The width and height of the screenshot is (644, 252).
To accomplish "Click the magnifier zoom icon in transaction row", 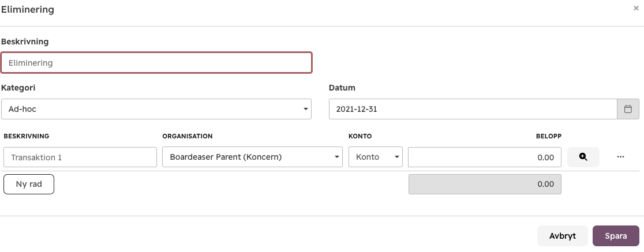I will pyautogui.click(x=583, y=157).
